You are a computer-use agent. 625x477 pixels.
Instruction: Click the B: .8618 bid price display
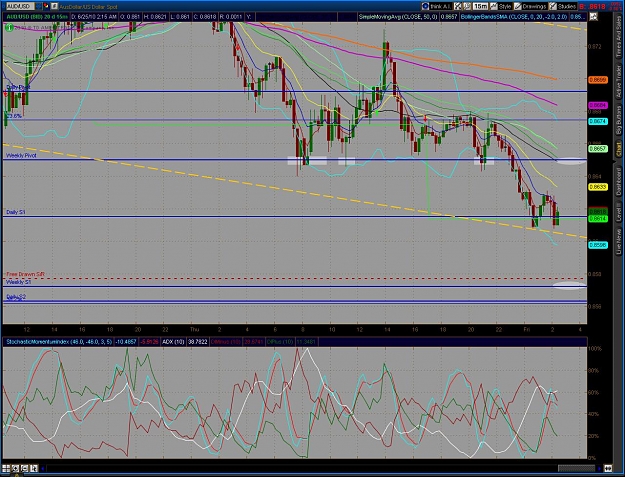(x=592, y=6)
